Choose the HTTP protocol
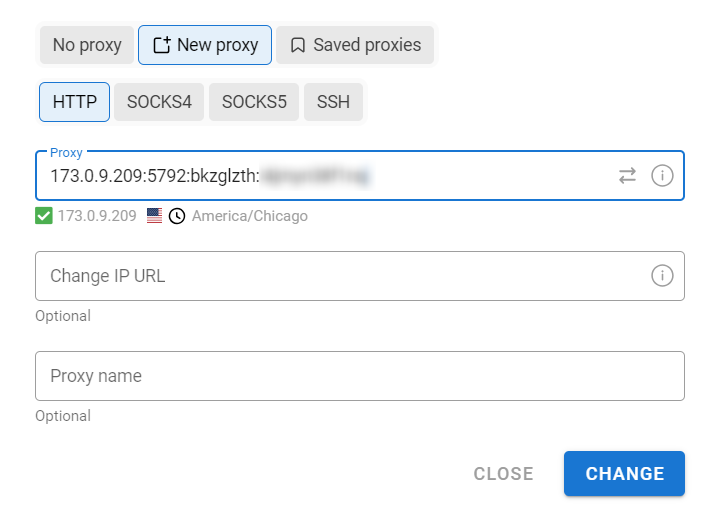The width and height of the screenshot is (727, 516). pyautogui.click(x=74, y=102)
